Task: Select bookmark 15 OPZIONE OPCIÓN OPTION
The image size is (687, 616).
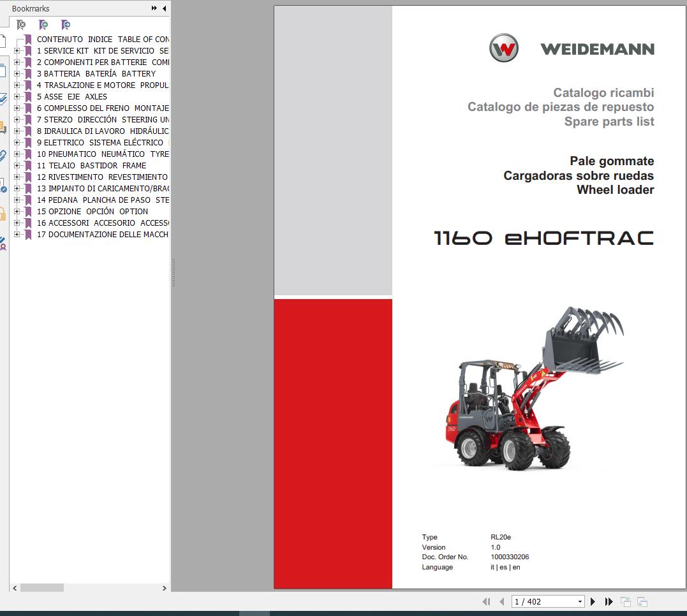Action: click(92, 211)
